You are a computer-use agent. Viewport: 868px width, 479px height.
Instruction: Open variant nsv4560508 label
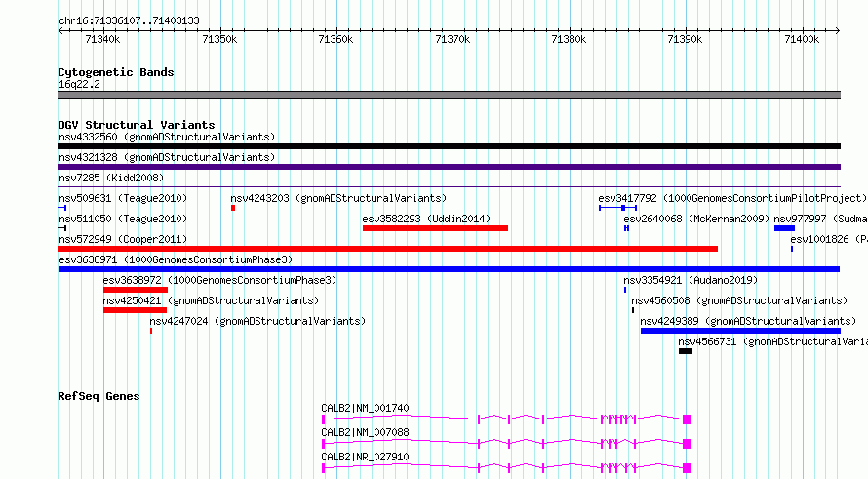click(739, 300)
